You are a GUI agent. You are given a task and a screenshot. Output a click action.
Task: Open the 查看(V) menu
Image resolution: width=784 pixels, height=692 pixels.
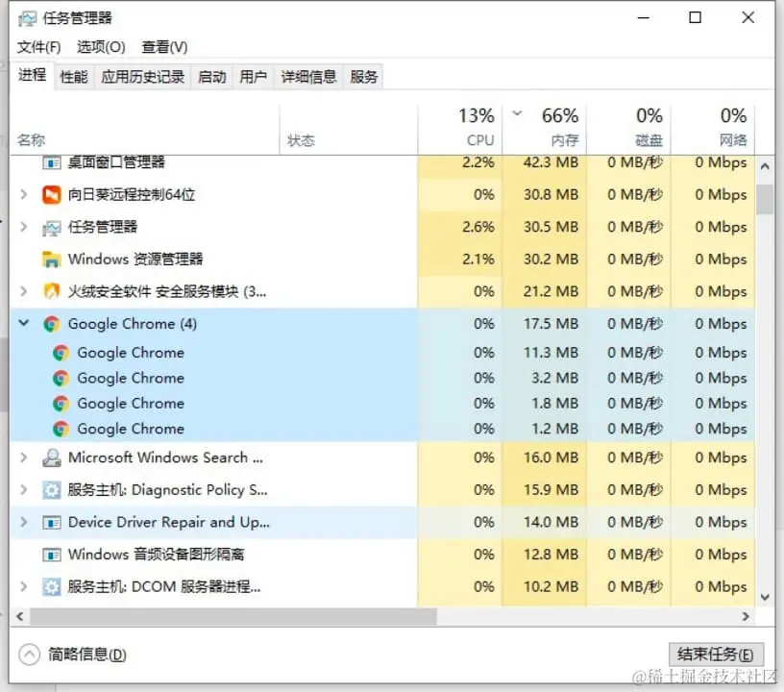coord(164,47)
